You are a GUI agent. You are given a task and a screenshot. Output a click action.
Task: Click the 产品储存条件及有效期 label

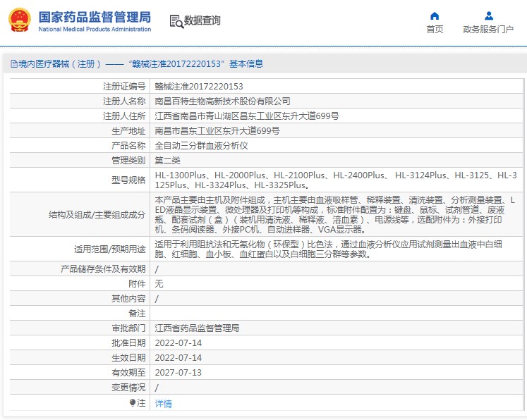coord(103,269)
